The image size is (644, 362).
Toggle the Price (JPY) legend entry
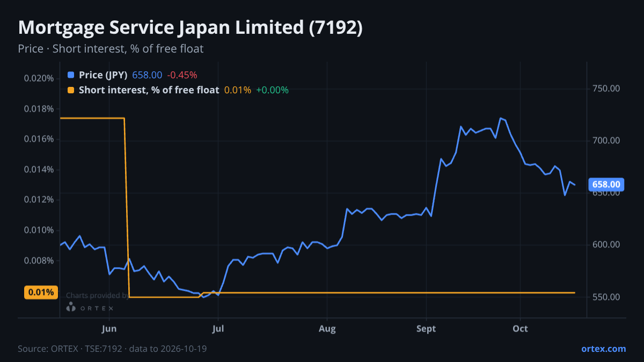[x=133, y=75]
